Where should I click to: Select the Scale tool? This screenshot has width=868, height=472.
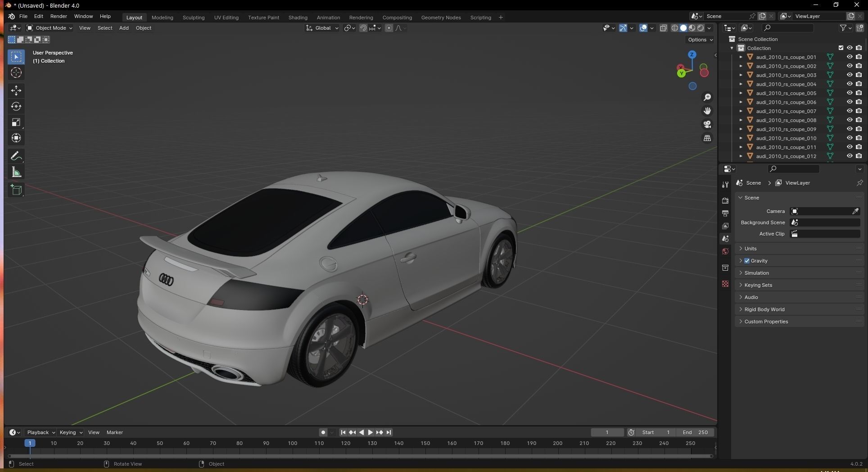click(x=16, y=123)
